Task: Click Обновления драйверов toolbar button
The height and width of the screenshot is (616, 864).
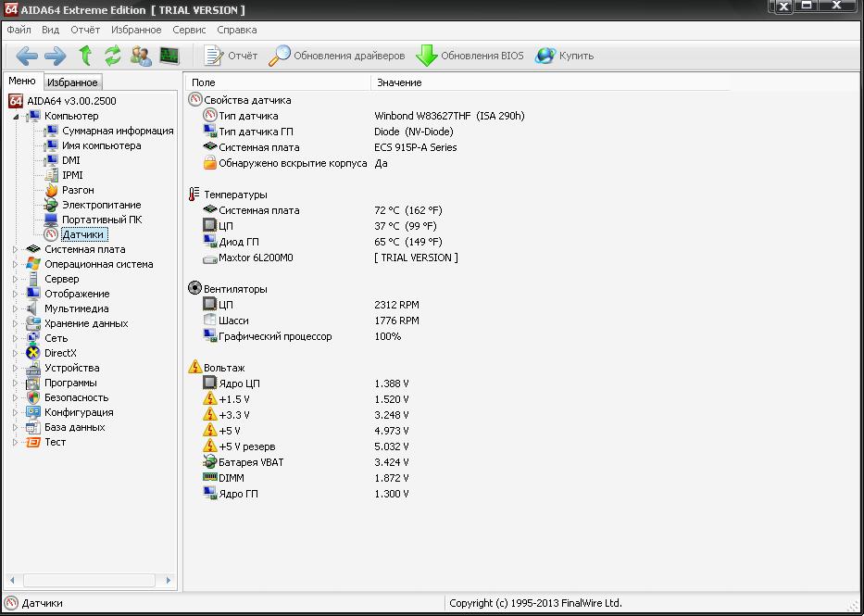Action: pos(337,56)
